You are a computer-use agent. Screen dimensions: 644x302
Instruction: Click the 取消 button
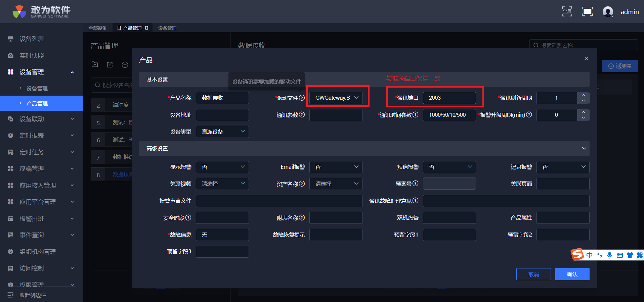[533, 274]
